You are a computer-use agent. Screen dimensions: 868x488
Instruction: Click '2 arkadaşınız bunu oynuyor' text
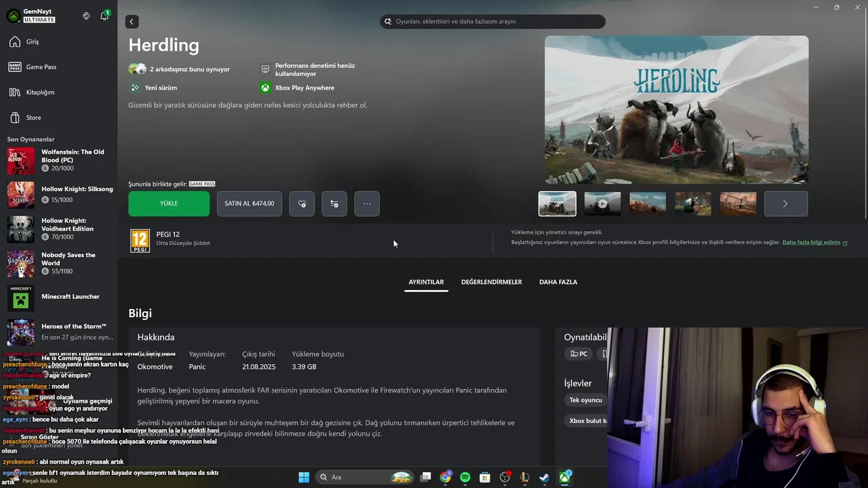[x=190, y=69]
